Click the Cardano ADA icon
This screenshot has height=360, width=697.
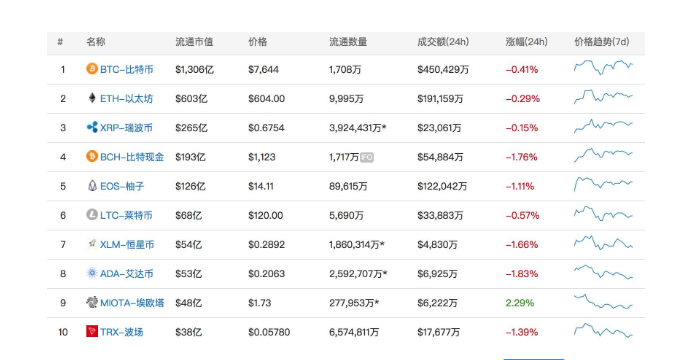92,273
